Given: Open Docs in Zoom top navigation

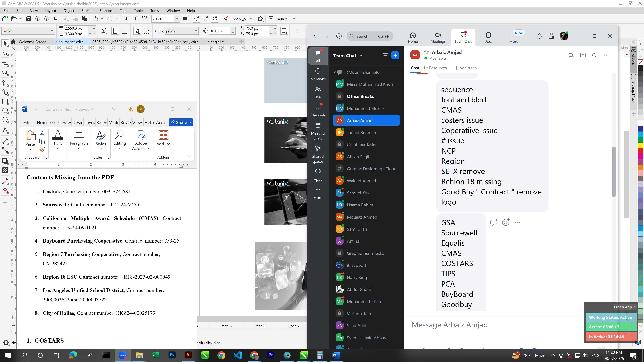Looking at the screenshot, I should click(x=488, y=38).
